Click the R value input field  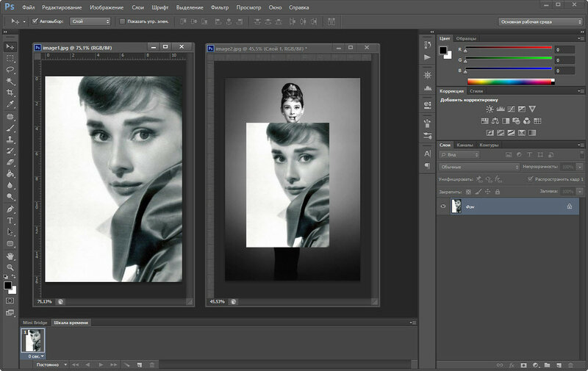point(564,49)
